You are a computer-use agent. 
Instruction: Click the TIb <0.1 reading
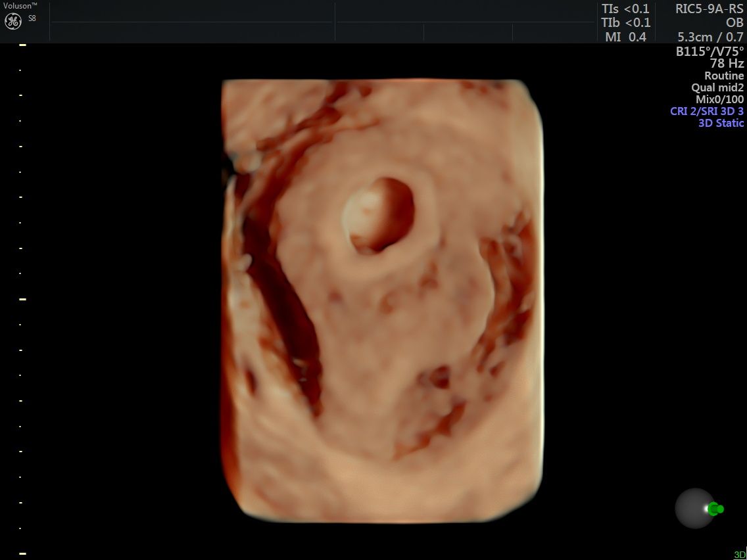[625, 23]
